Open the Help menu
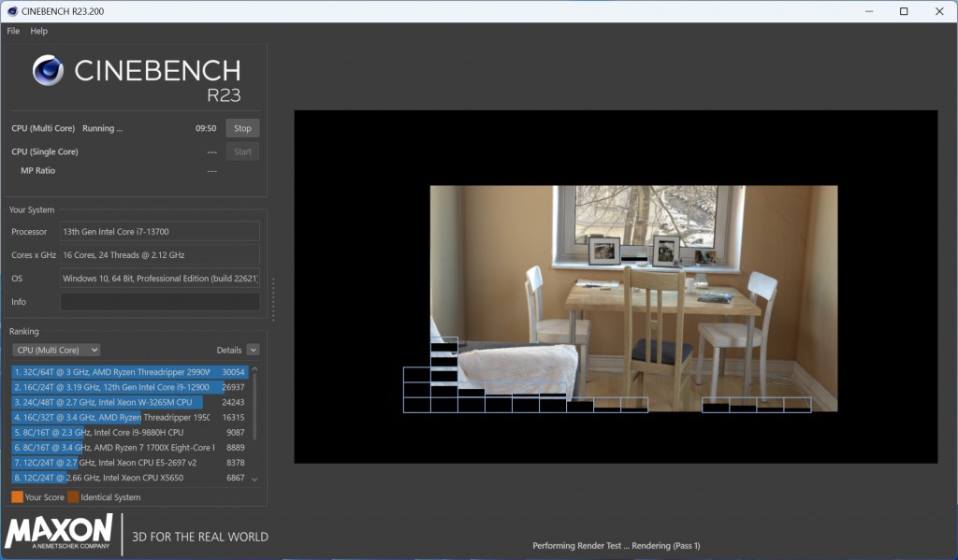 click(x=38, y=31)
